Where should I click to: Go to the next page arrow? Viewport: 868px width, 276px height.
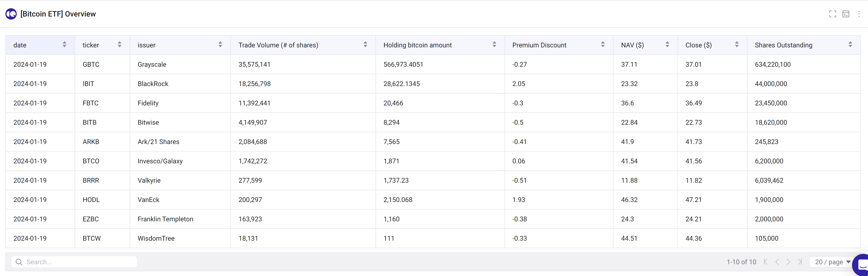pos(788,262)
